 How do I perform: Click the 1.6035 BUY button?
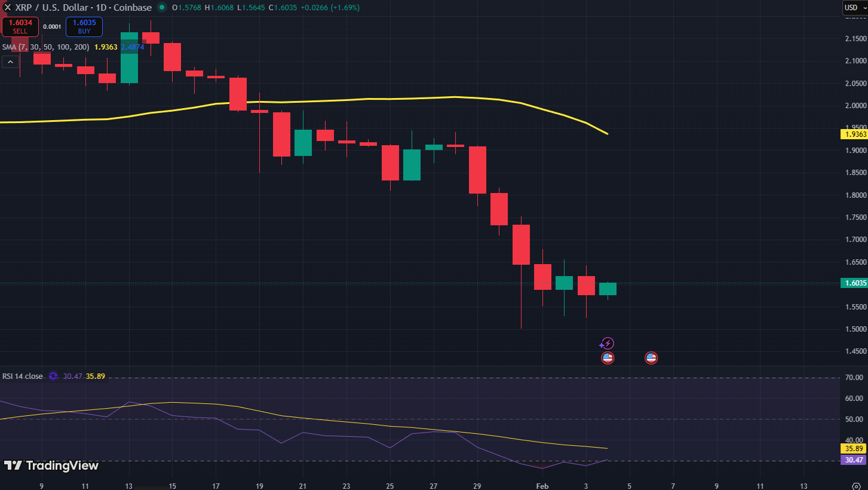84,27
